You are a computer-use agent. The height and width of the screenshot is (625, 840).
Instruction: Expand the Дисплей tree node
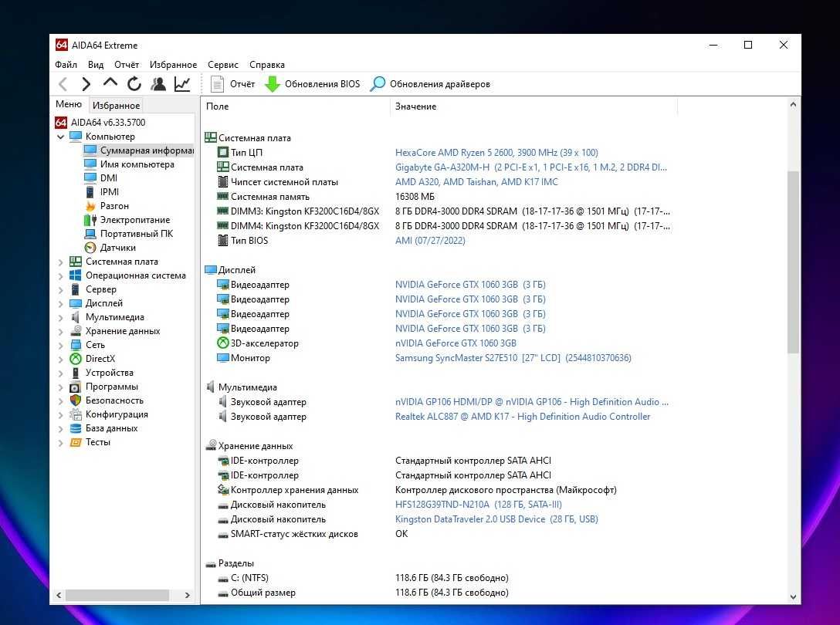click(60, 304)
